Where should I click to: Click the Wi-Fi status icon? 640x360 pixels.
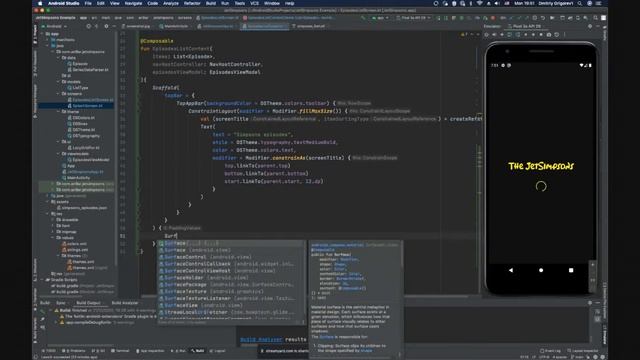tap(480, 3)
